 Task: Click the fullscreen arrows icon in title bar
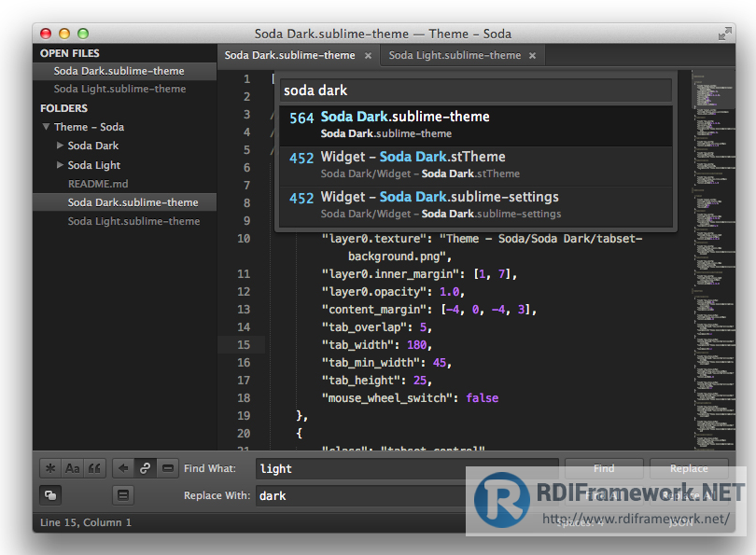(724, 34)
